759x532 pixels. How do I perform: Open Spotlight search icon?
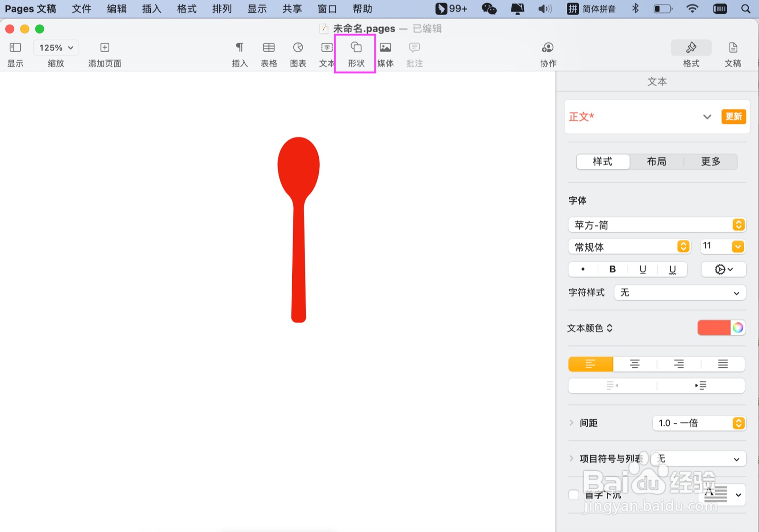click(x=746, y=9)
